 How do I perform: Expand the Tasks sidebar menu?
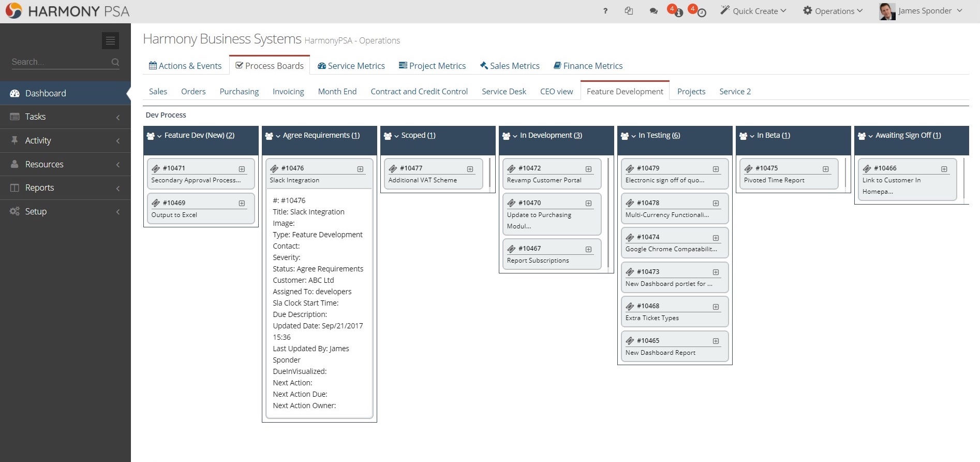[x=65, y=117]
